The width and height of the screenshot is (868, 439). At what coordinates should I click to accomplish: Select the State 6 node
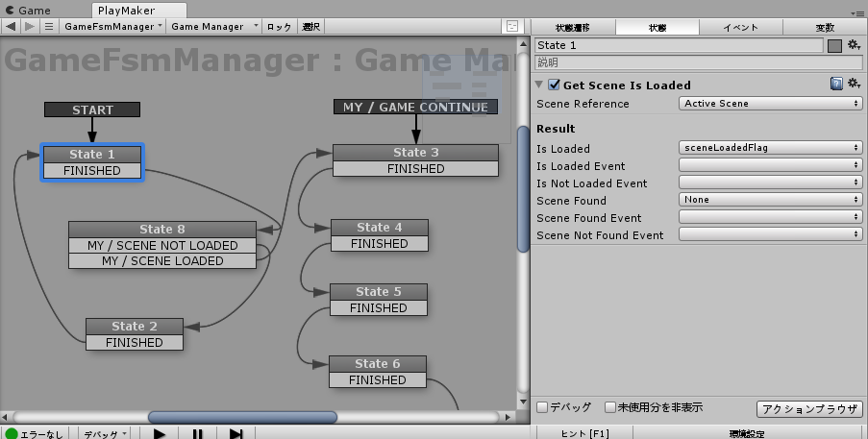(x=378, y=363)
